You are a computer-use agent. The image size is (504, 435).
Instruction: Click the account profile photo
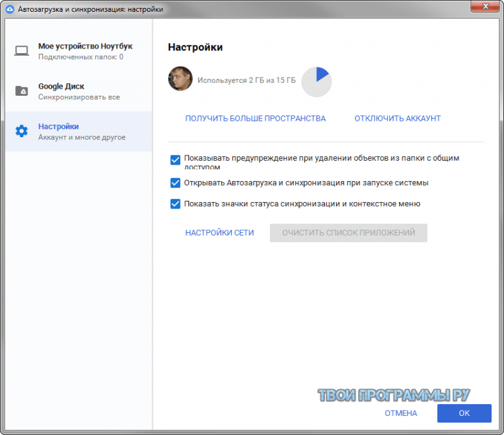180,79
